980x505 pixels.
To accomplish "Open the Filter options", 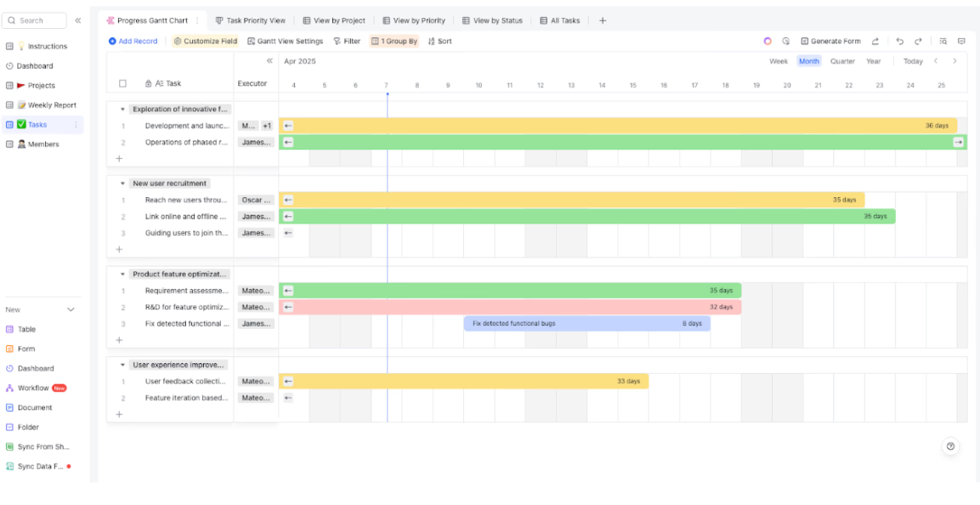I will (347, 42).
